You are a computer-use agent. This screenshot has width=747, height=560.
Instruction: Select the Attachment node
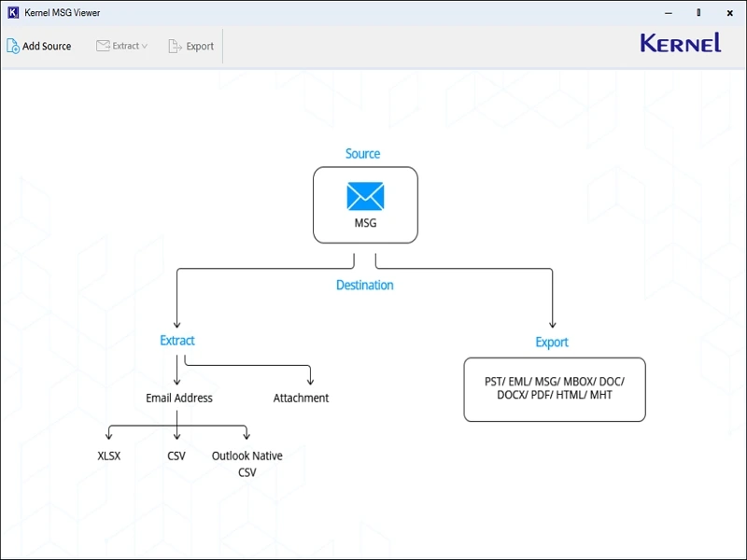(x=301, y=398)
